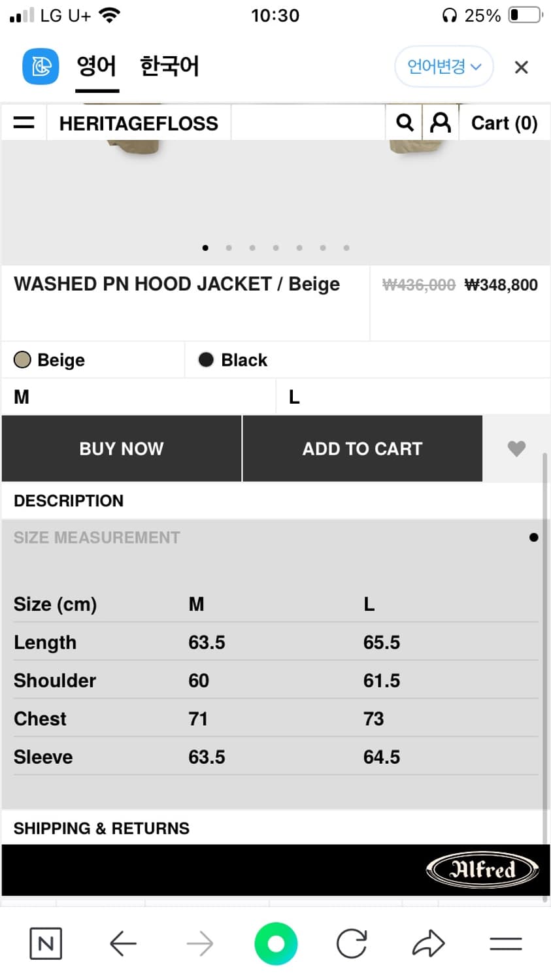The height and width of the screenshot is (980, 551).
Task: Expand the SHIPPING & RETURNS section
Action: coord(101,828)
